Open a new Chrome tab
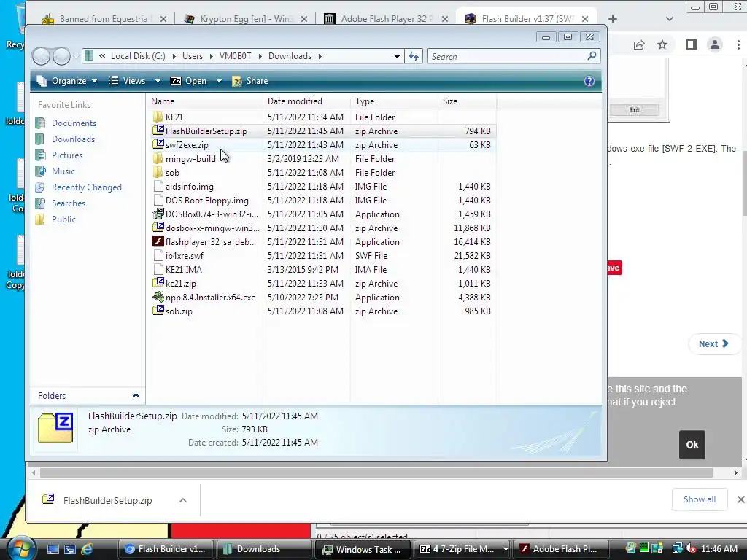747x560 pixels. click(613, 19)
